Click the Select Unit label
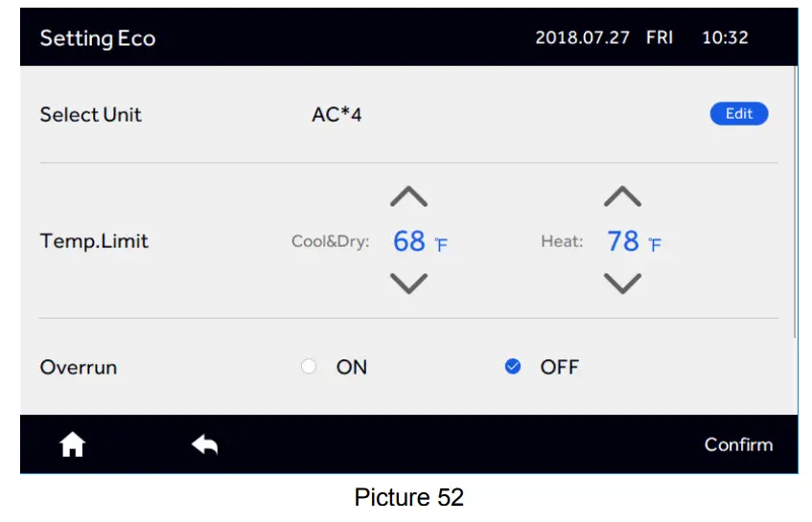This screenshot has width=812, height=522. pos(90,115)
